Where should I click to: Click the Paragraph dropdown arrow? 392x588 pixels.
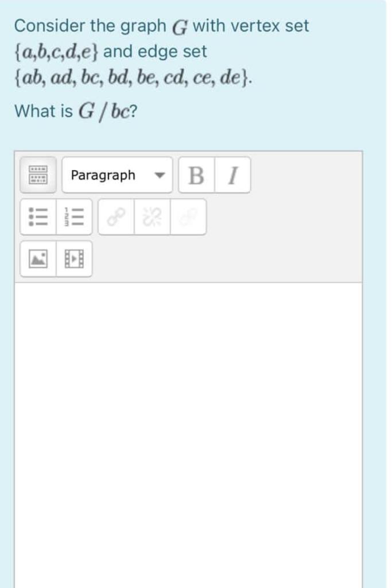point(161,175)
